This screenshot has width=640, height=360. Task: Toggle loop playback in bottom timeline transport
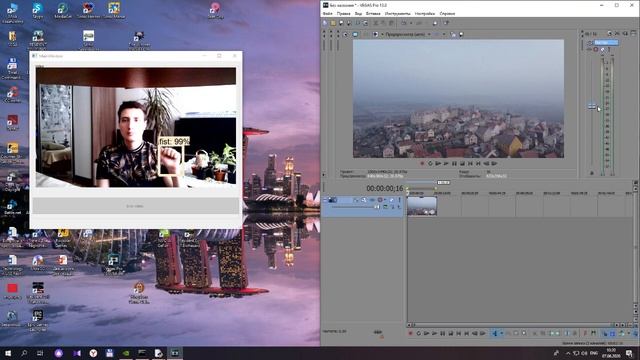(418, 333)
